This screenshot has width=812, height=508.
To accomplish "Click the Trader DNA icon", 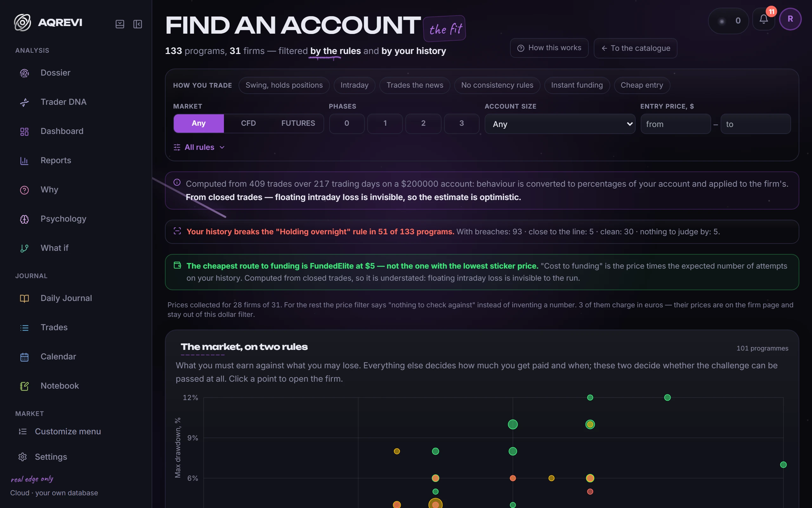I will click(24, 102).
